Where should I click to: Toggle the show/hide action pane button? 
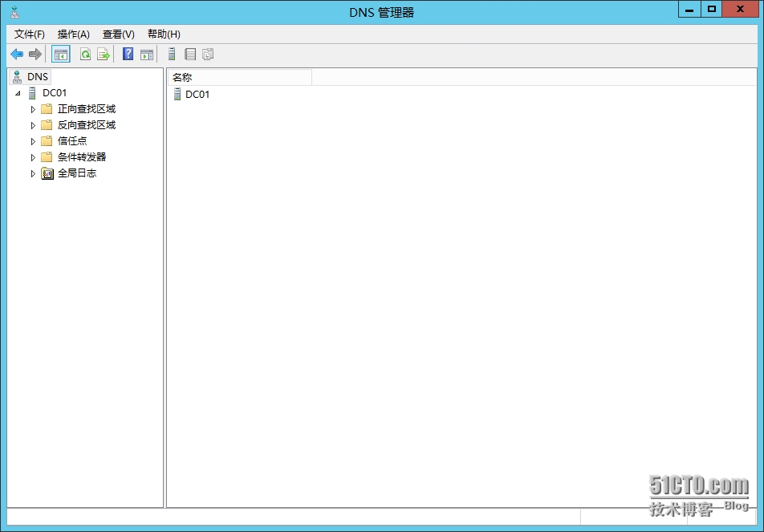[x=147, y=55]
